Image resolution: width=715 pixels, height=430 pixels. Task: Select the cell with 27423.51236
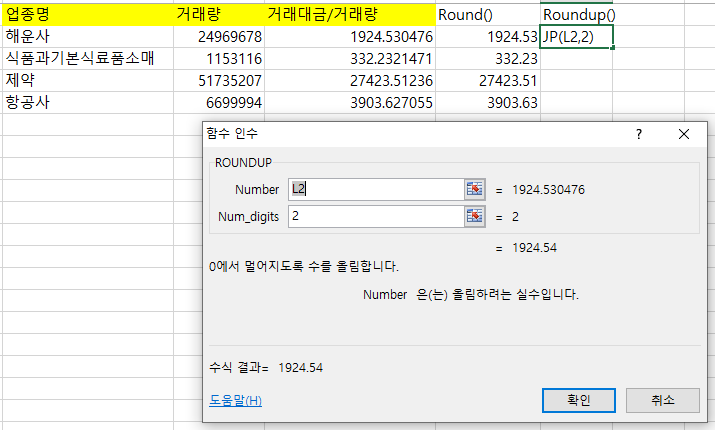(x=350, y=80)
